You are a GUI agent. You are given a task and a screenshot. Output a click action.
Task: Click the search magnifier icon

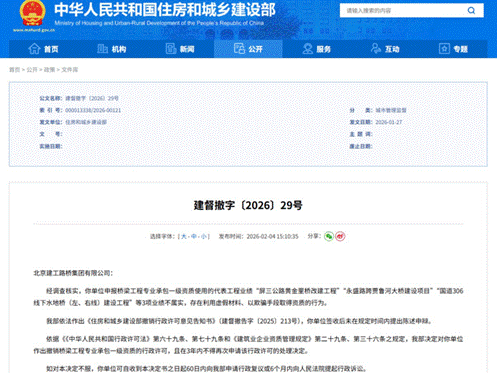[x=471, y=10]
